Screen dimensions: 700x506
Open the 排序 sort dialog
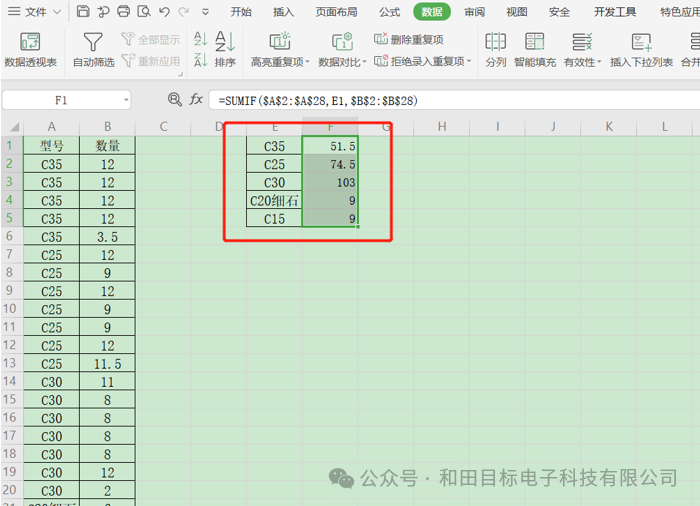click(x=225, y=50)
